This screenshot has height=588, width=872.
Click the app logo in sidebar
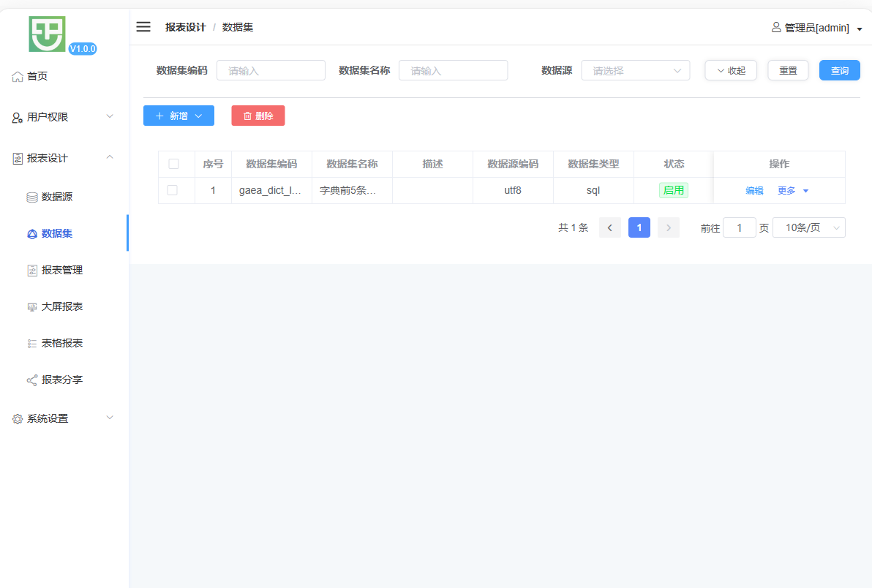pos(48,34)
